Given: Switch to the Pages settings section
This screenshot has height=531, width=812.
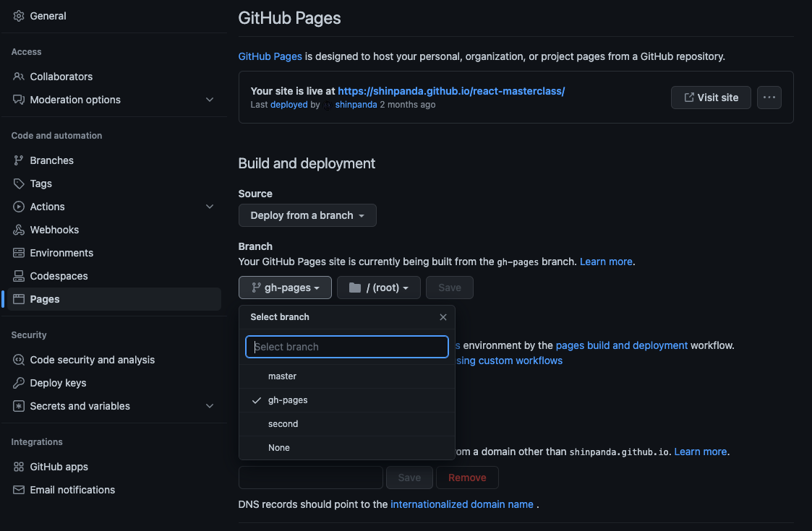Looking at the screenshot, I should 46,298.
